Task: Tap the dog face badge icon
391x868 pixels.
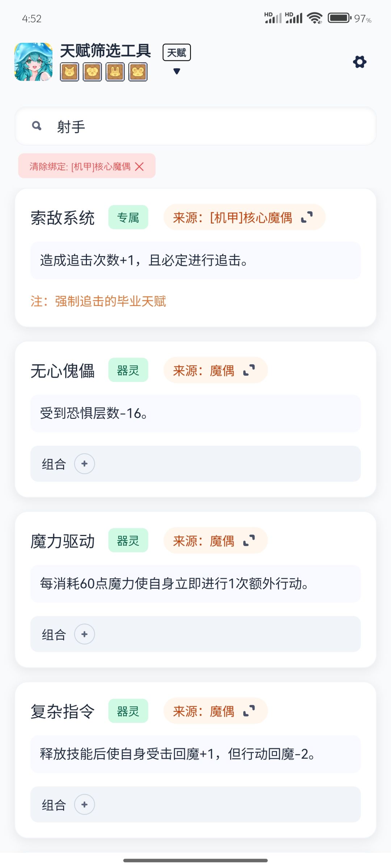Action: (x=92, y=72)
